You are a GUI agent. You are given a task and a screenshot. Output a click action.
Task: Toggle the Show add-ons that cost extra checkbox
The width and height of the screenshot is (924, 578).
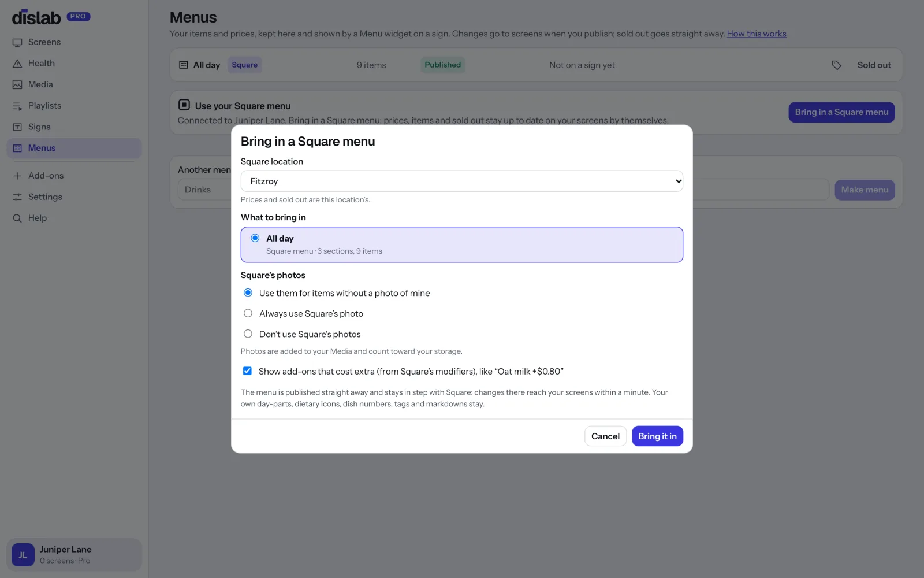pos(247,371)
